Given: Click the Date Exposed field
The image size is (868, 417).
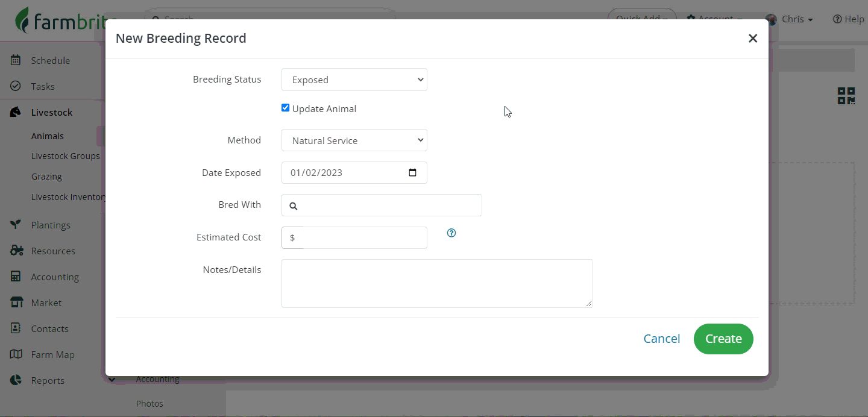Looking at the screenshot, I should [x=354, y=172].
